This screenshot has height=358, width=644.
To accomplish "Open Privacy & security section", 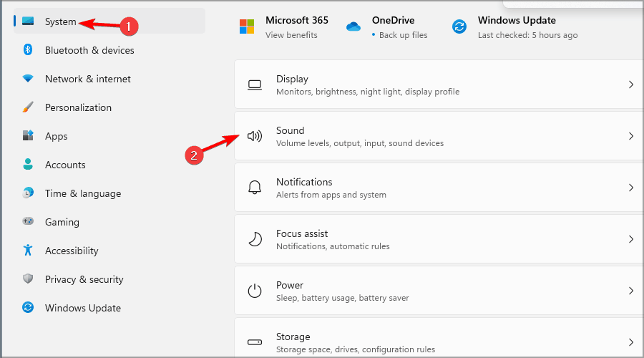I will (84, 279).
